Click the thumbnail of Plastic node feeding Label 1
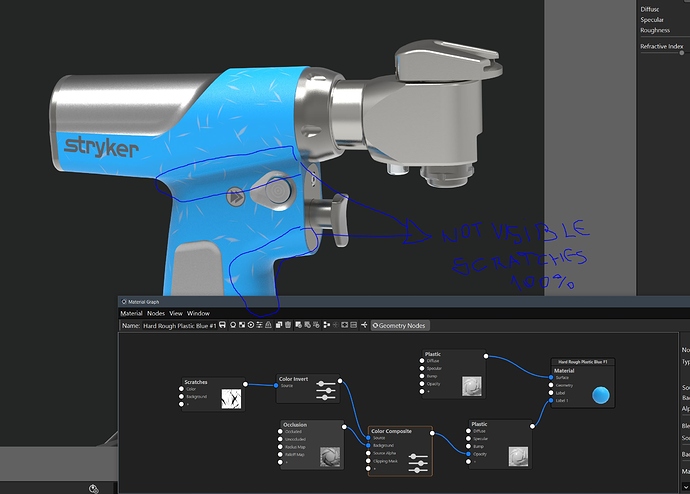Viewport: 690px width, 494px height. (x=518, y=457)
